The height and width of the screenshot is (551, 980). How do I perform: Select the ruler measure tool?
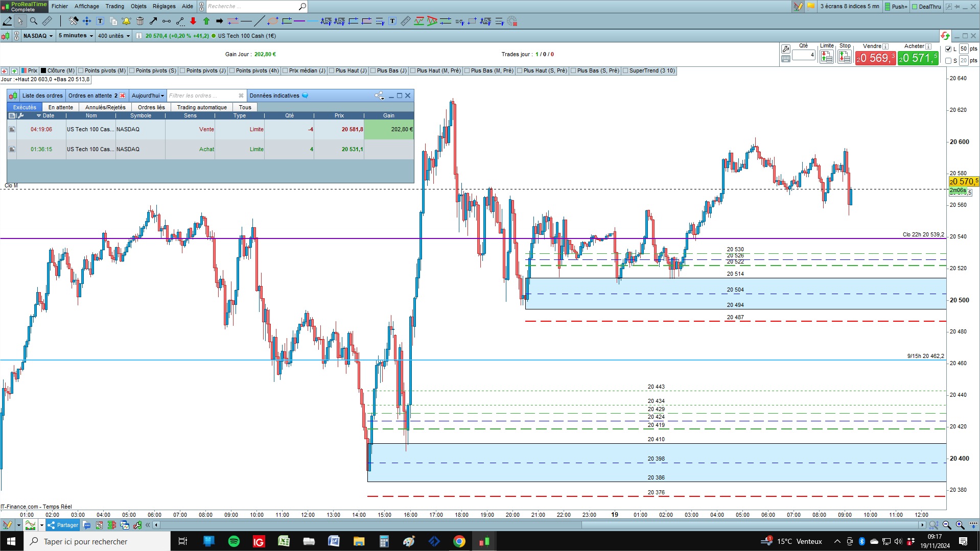(47, 21)
